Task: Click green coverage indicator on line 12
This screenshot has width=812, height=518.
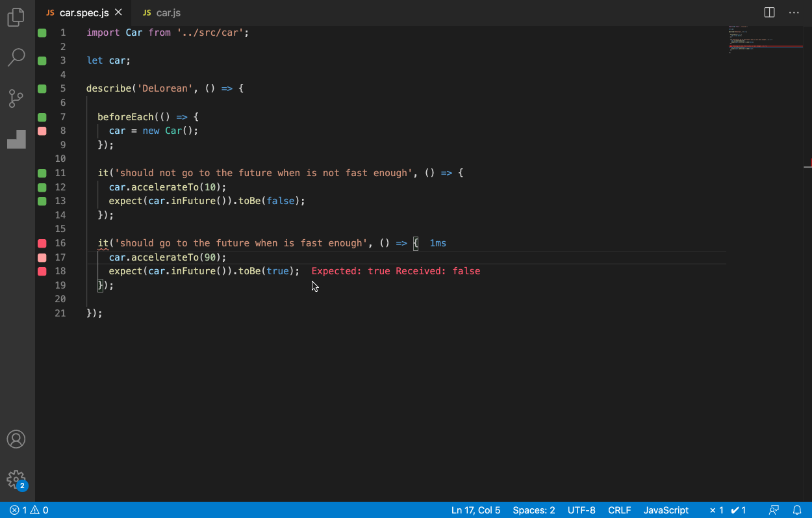Action: [42, 187]
